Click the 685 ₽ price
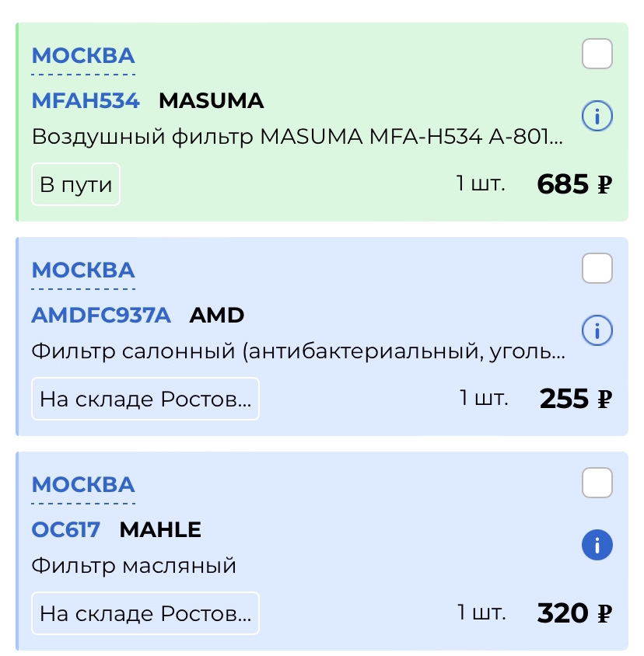This screenshot has width=644, height=656. pos(574,185)
